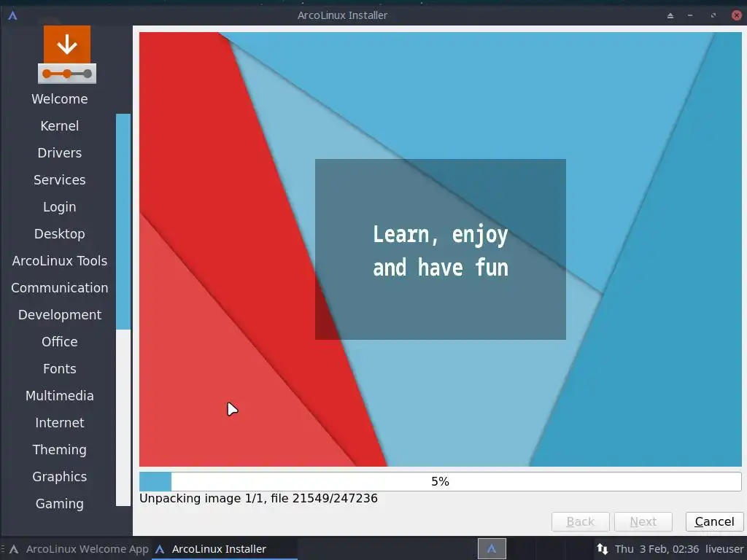
Task: Click the panel handle at the taskbar's left edge
Action: (x=3, y=548)
